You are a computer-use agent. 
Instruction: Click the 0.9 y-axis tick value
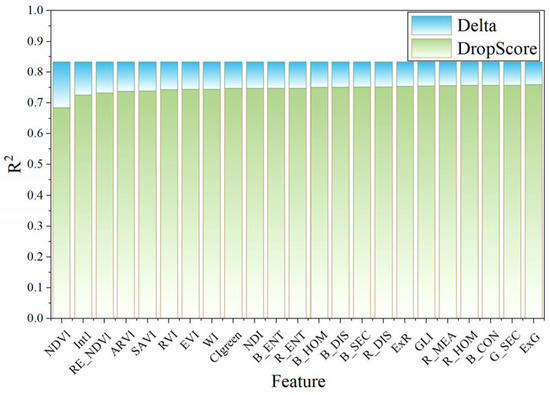(35, 41)
